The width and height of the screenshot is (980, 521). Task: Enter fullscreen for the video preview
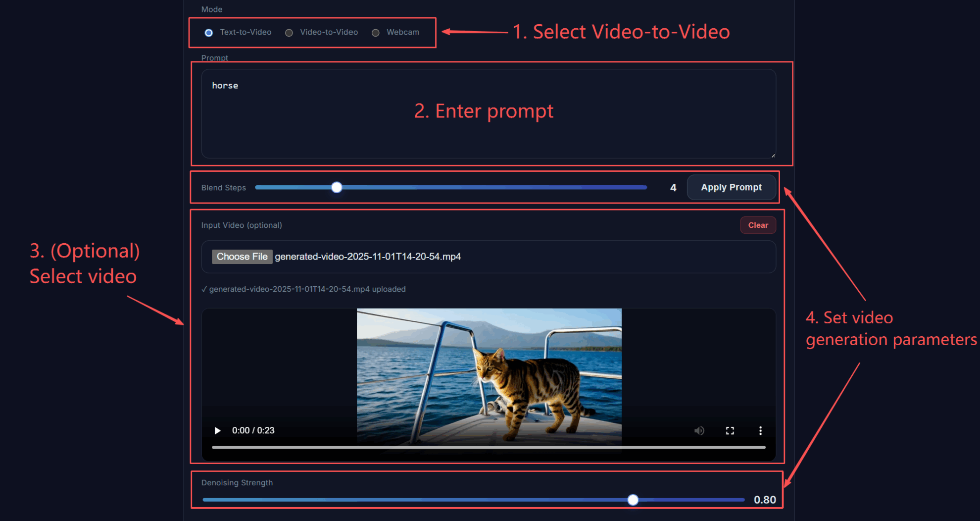pos(730,430)
